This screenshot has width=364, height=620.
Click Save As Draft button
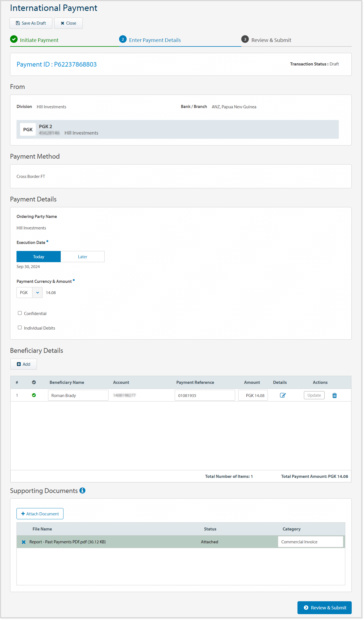point(31,23)
